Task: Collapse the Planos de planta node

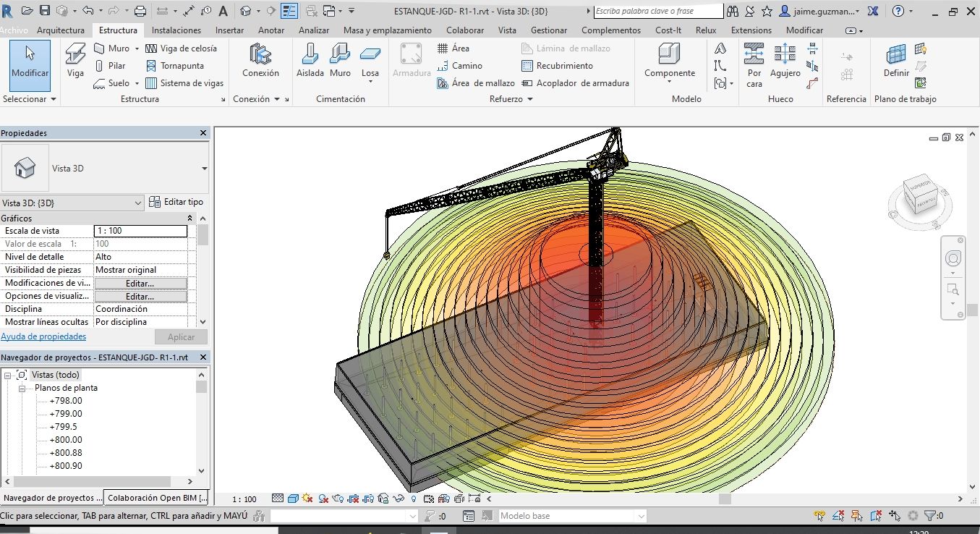Action: tap(22, 388)
